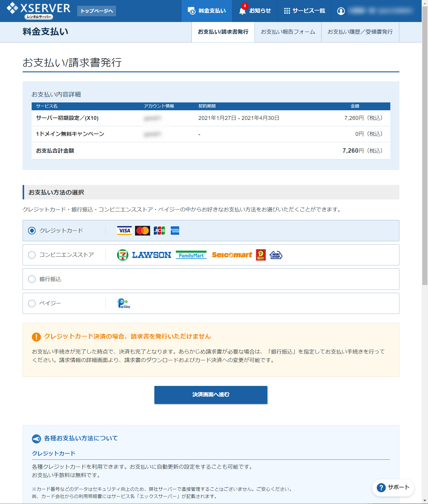Open お知らせ in top navigation

click(x=255, y=11)
